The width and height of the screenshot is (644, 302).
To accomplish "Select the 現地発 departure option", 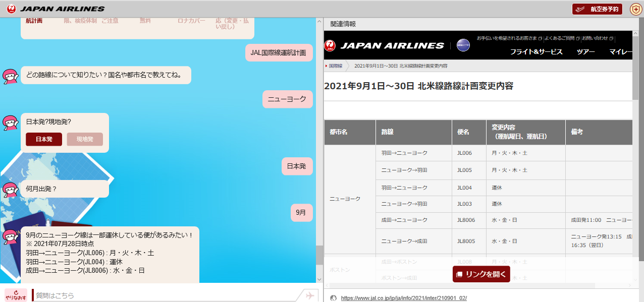I will [x=85, y=139].
